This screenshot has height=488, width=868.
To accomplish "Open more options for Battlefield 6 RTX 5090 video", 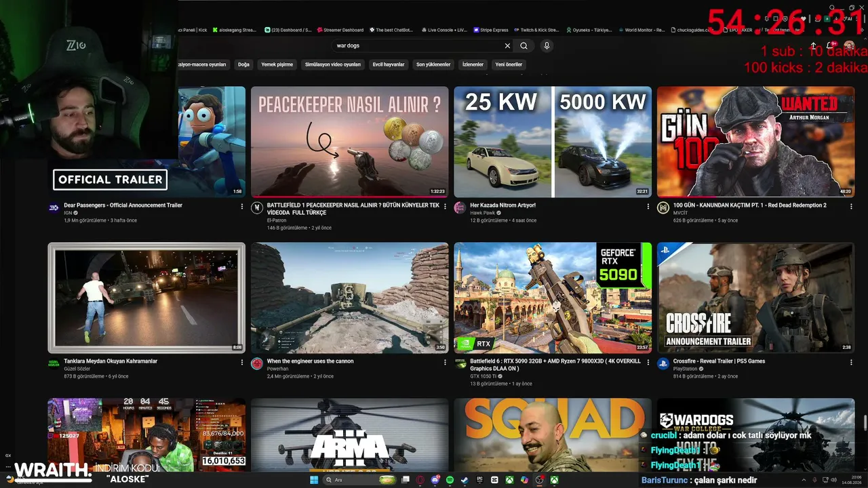I will [648, 362].
